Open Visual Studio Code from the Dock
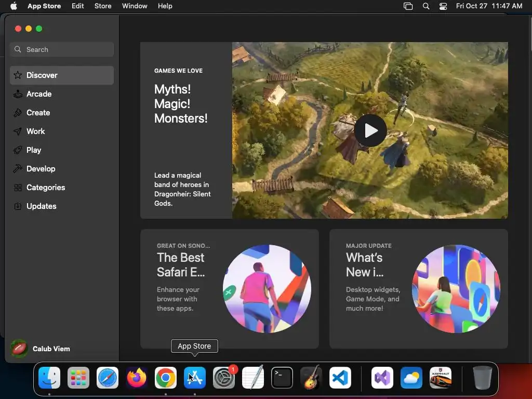This screenshot has width=532, height=399. point(340,378)
